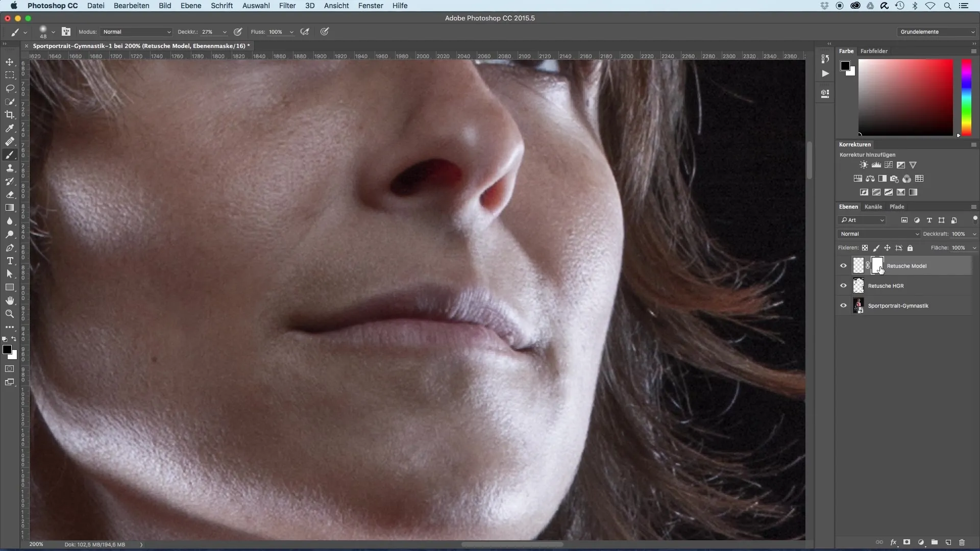The height and width of the screenshot is (551, 980).
Task: Select the Move tool
Action: [x=10, y=62]
